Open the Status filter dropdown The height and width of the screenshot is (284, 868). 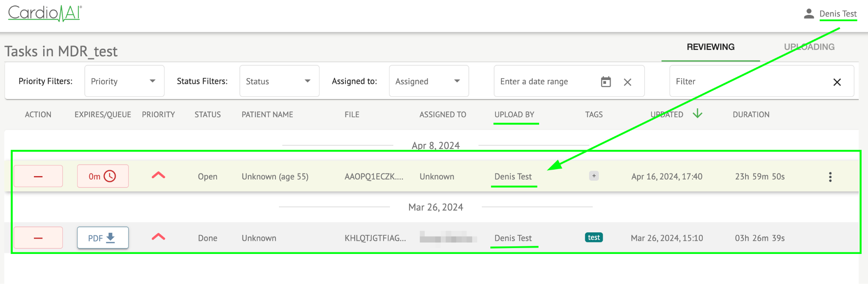click(279, 81)
